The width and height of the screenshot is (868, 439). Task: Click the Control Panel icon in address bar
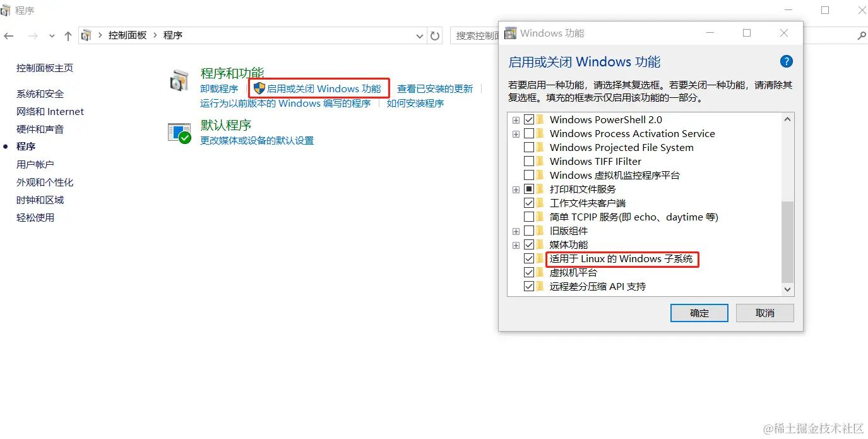(86, 35)
